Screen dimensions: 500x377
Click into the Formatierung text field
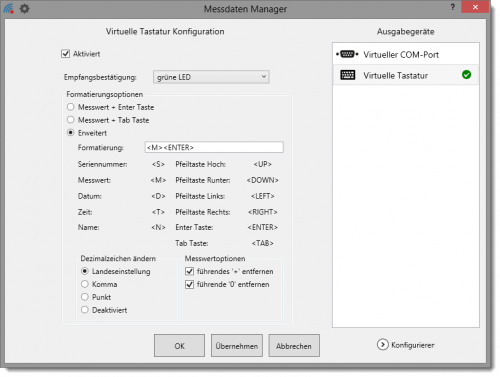tap(214, 147)
